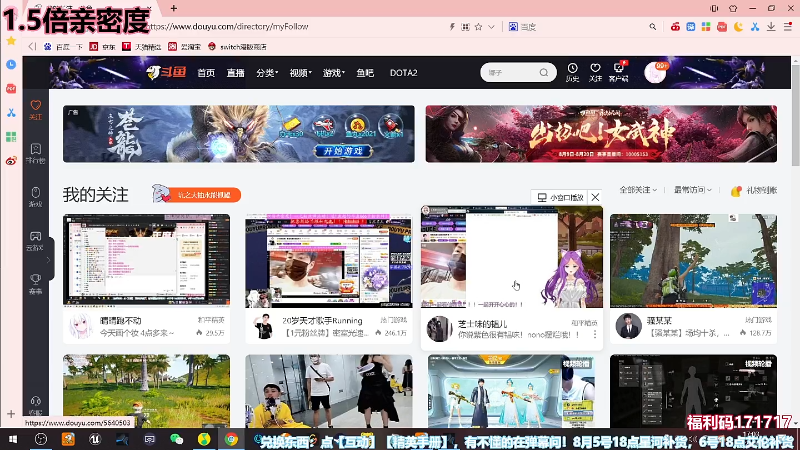Open the 关注 heart icon in the header
800x450 pixels.
point(595,72)
